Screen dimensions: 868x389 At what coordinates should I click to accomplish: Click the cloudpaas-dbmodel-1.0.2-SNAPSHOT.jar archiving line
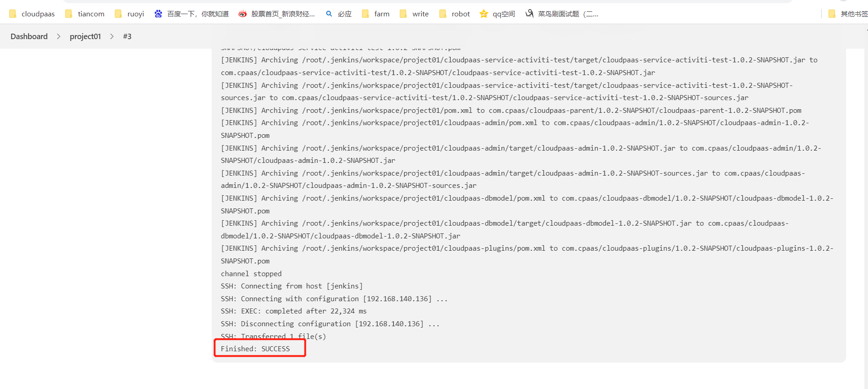(505, 230)
